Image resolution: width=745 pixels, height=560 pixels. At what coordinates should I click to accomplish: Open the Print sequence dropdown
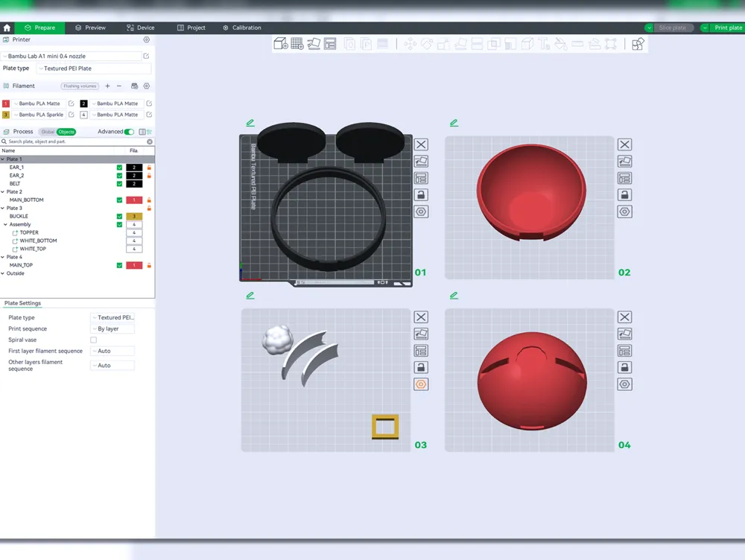[x=112, y=328]
